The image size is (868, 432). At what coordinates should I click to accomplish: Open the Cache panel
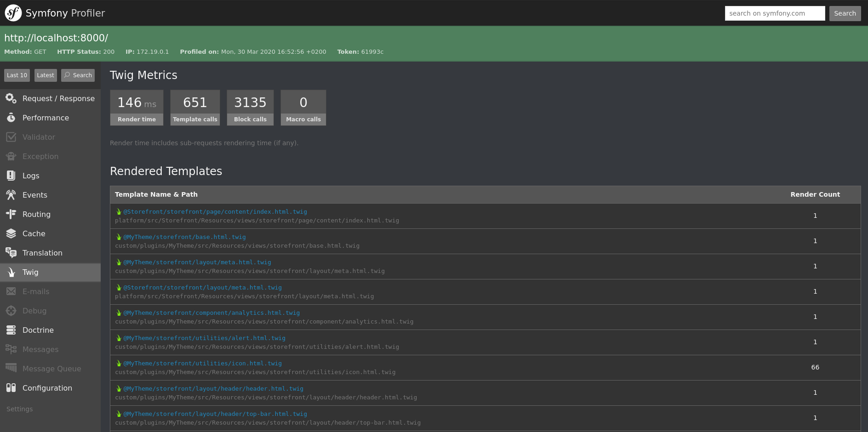tap(34, 233)
